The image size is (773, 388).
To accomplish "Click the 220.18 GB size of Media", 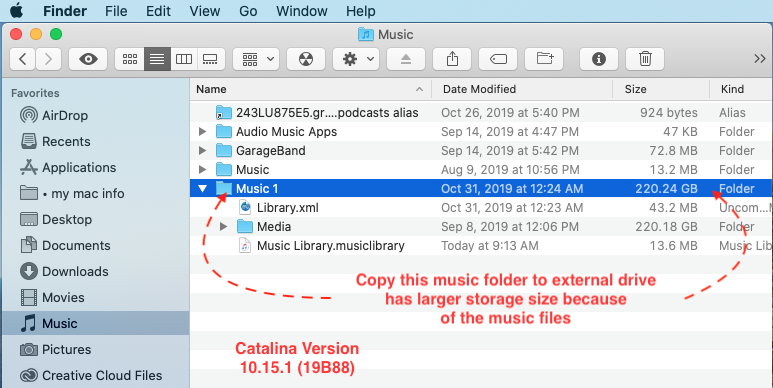I will click(666, 227).
